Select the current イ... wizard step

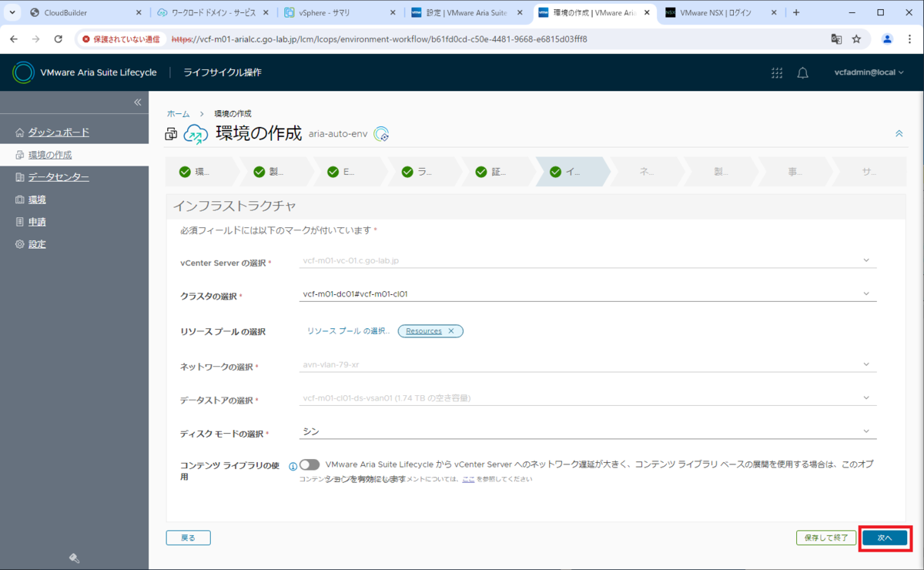coord(572,172)
